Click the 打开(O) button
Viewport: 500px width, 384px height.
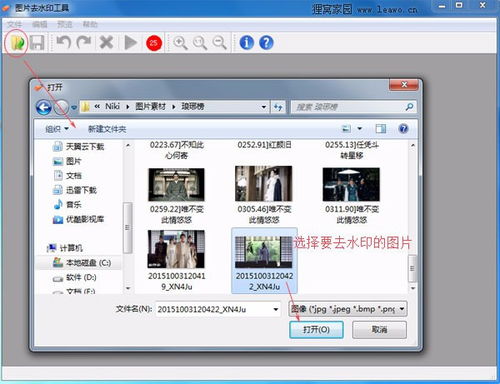coord(316,330)
